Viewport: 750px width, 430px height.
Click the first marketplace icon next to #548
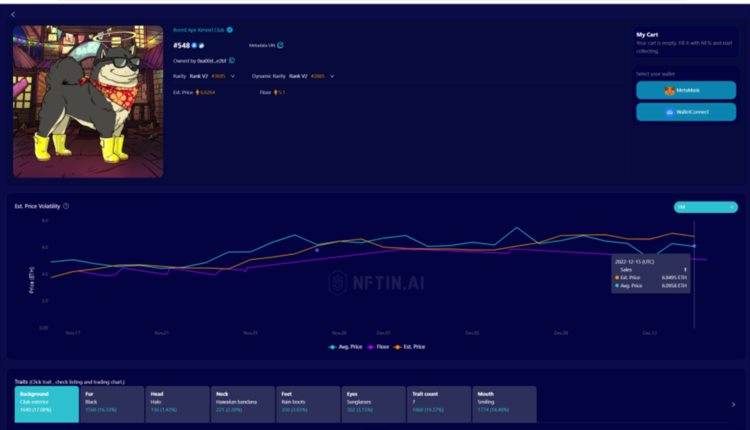click(x=196, y=45)
